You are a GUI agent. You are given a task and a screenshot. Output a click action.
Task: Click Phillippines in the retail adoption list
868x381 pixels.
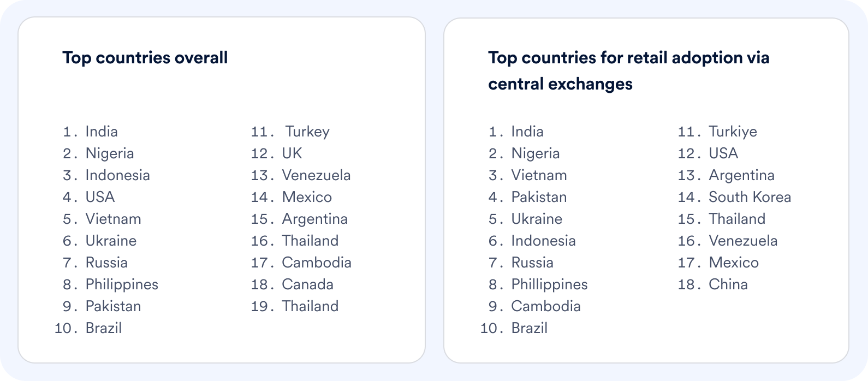coord(549,284)
